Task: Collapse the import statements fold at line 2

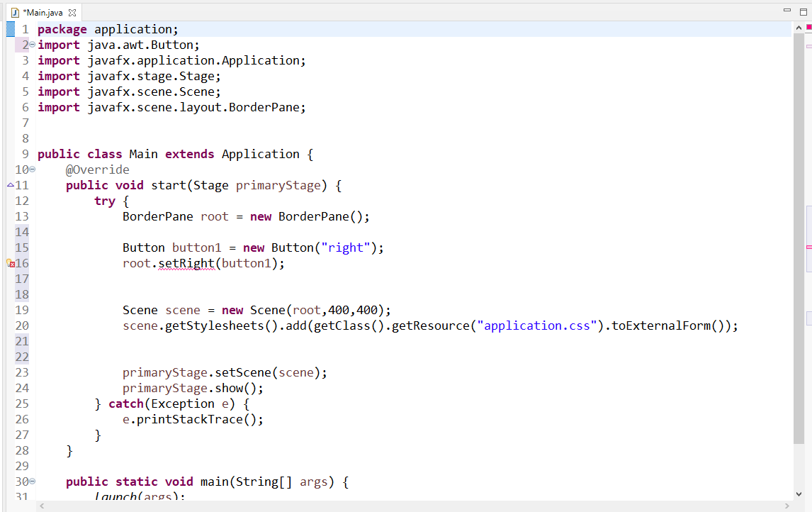Action: coord(32,44)
